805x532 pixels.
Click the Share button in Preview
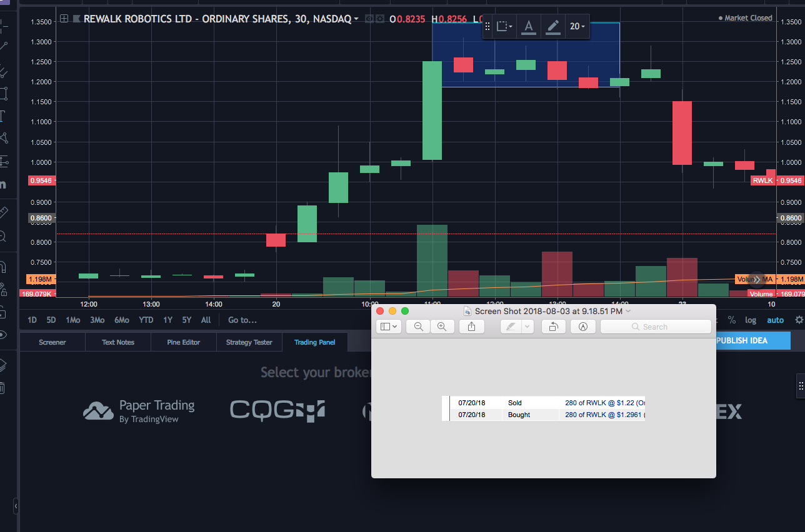(x=472, y=327)
